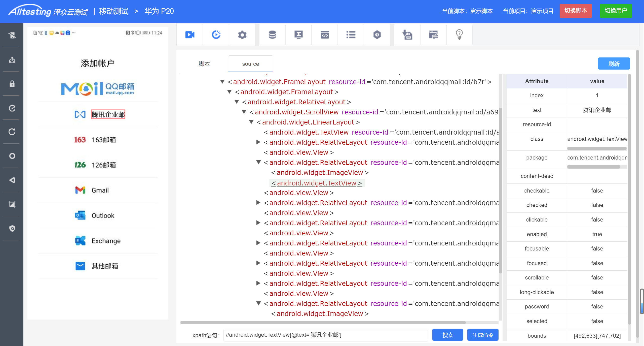Click the 切换脚本 switch script button
This screenshot has width=644, height=346.
tap(576, 11)
